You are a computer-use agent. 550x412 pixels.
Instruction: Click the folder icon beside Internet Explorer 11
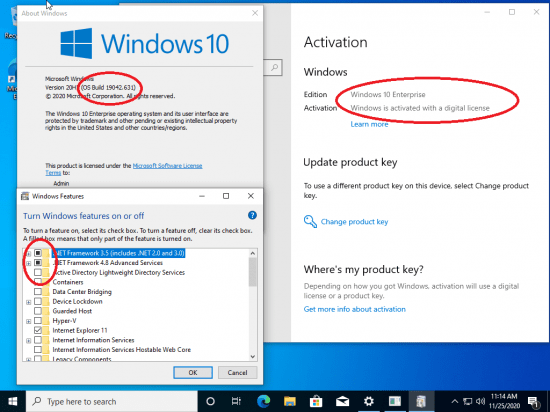46,330
